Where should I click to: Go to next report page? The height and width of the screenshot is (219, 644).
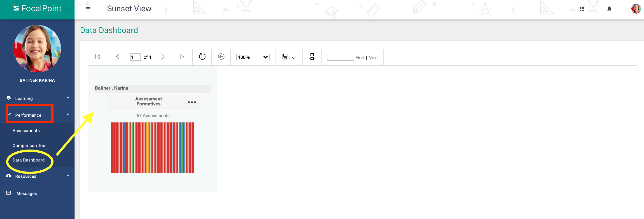tap(163, 57)
